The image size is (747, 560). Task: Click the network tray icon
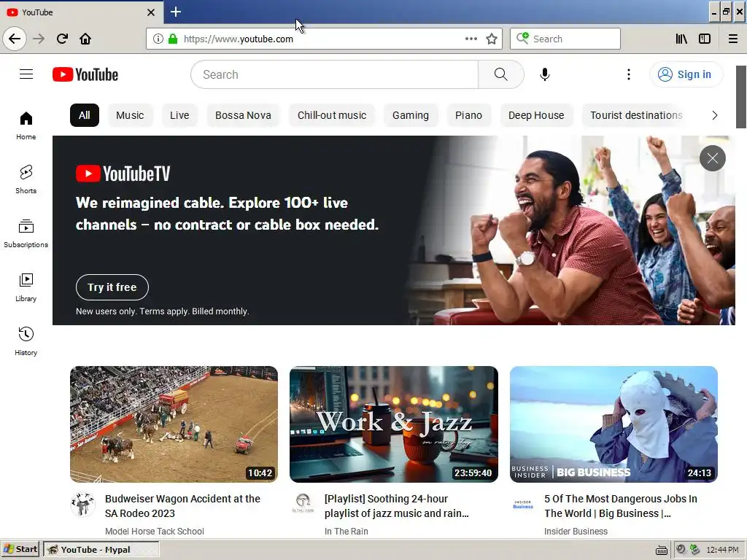coord(694,550)
